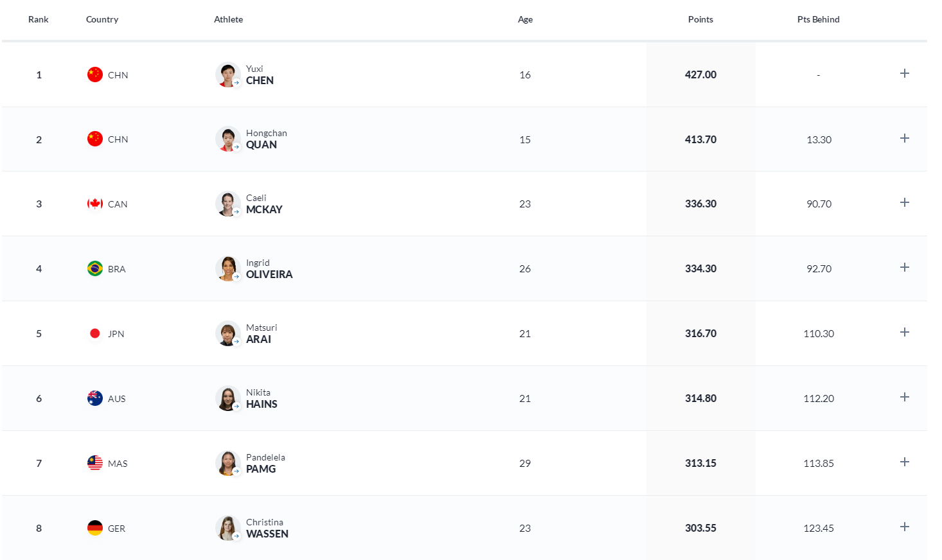The image size is (942, 560).
Task: Click the Brazil flag icon
Action: (95, 268)
